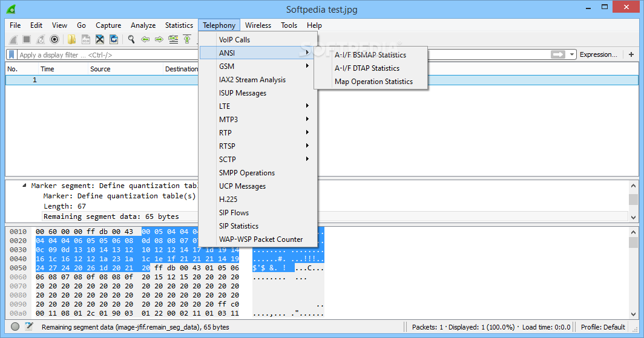
Task: Open capture options gear icon
Action: coord(54,39)
